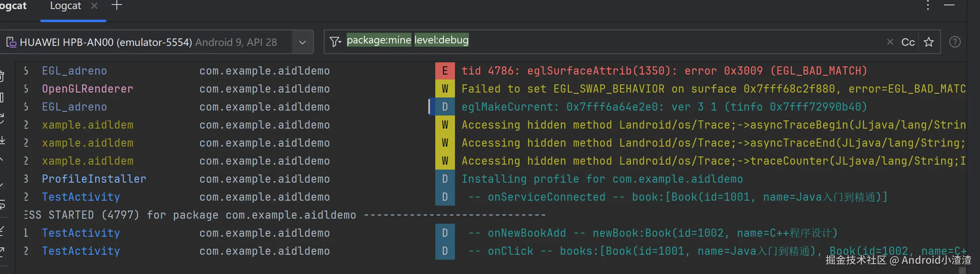Open the filter history funnel icon
The image size is (980, 274).
point(335,42)
